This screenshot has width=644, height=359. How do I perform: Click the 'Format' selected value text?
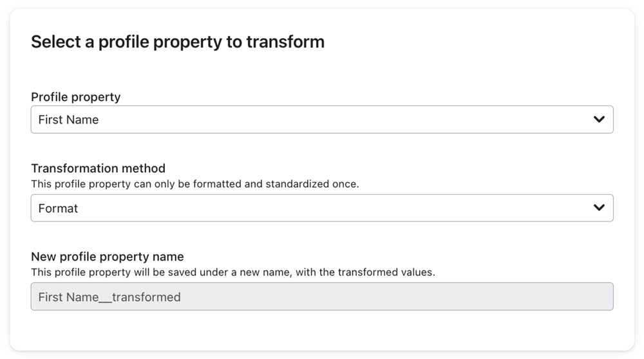[58, 208]
